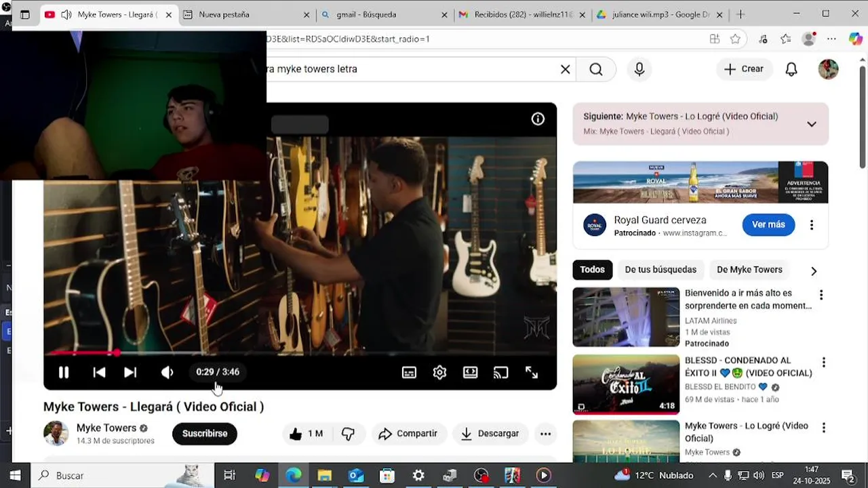This screenshot has width=868, height=488.
Task: Open options for Lo Logré video
Action: (824, 428)
